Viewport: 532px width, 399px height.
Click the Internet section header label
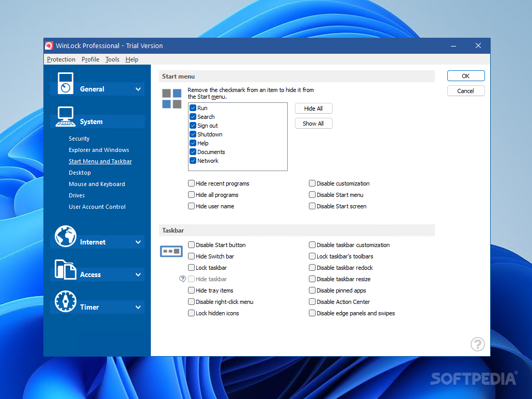[x=92, y=242]
